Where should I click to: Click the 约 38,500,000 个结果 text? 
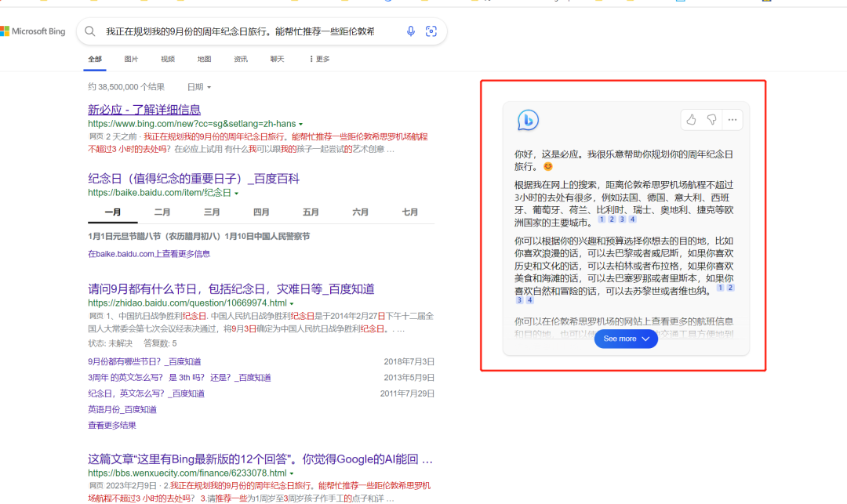coord(126,87)
